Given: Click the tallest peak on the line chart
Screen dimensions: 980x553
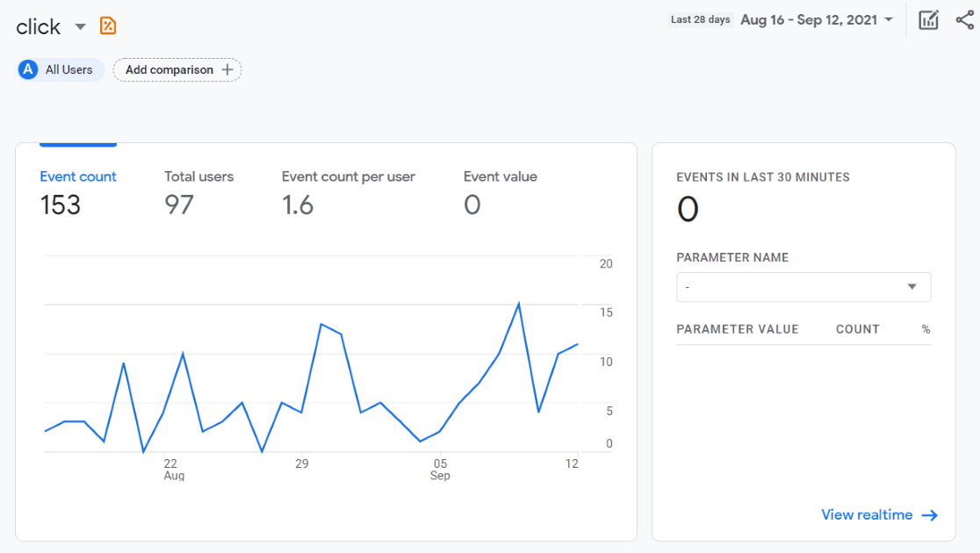Looking at the screenshot, I should [x=519, y=303].
